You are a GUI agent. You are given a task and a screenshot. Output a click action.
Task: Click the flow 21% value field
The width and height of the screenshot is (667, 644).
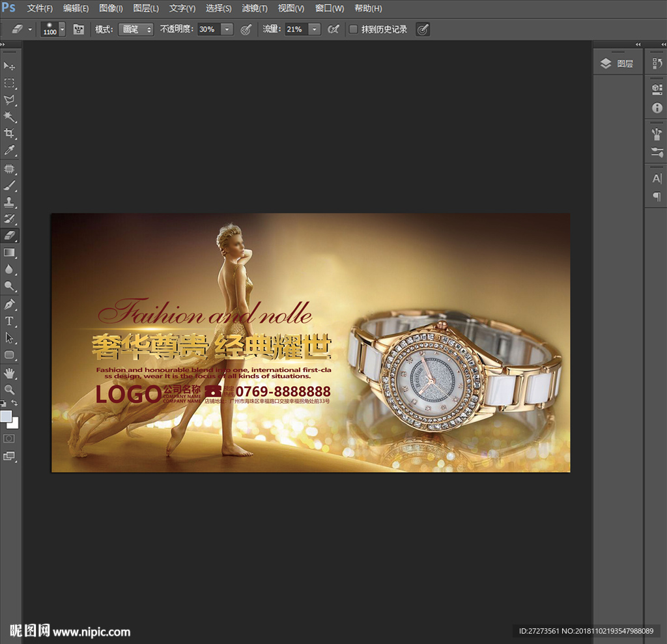click(x=296, y=29)
